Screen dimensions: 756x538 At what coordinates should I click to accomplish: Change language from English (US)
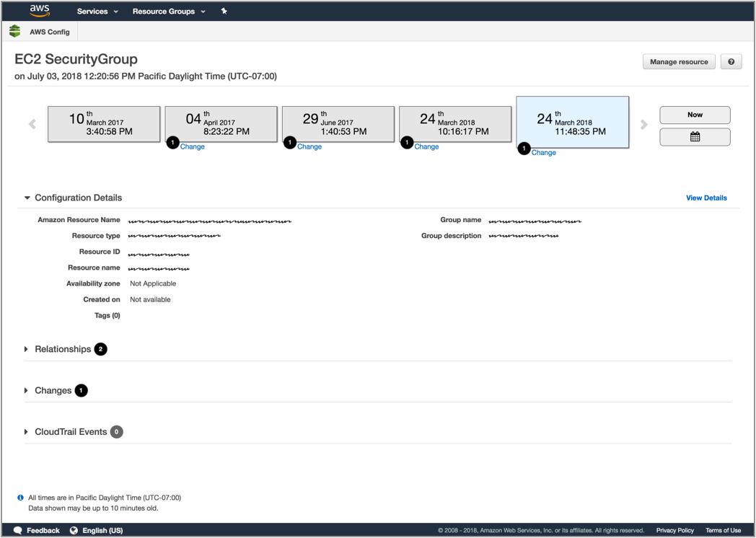(102, 530)
